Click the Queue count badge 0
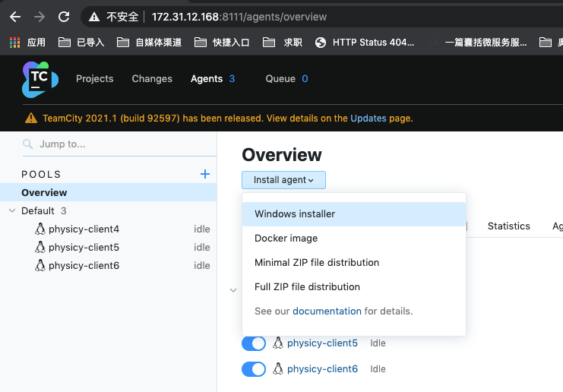This screenshot has width=563, height=392. 305,78
